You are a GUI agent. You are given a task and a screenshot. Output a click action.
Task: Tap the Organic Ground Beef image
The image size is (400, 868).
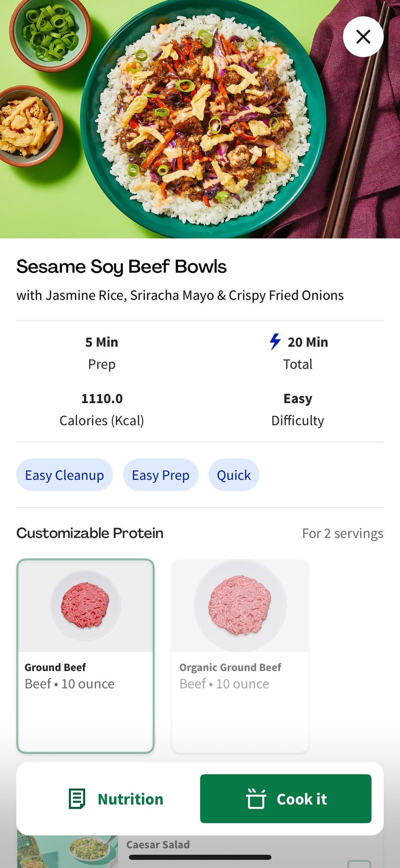pos(240,605)
